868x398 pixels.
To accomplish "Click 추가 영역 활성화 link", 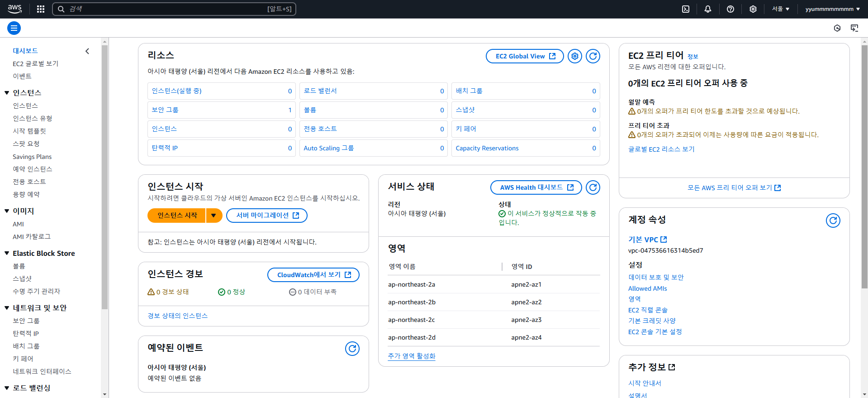I will coord(412,356).
